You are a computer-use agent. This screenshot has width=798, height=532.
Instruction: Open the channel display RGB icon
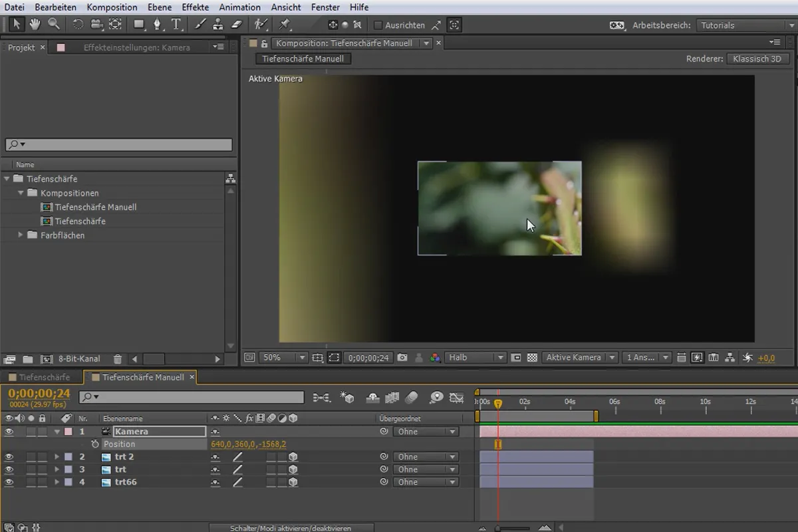[435, 358]
